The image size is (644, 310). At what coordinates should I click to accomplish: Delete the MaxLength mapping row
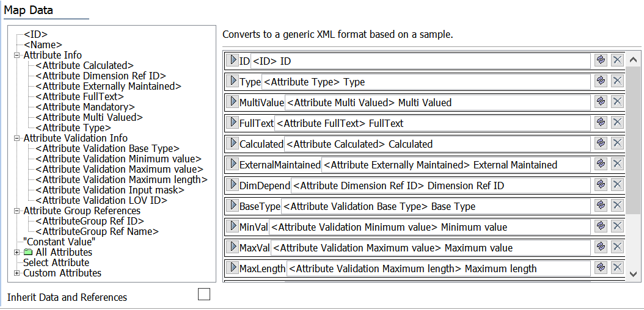click(x=617, y=268)
